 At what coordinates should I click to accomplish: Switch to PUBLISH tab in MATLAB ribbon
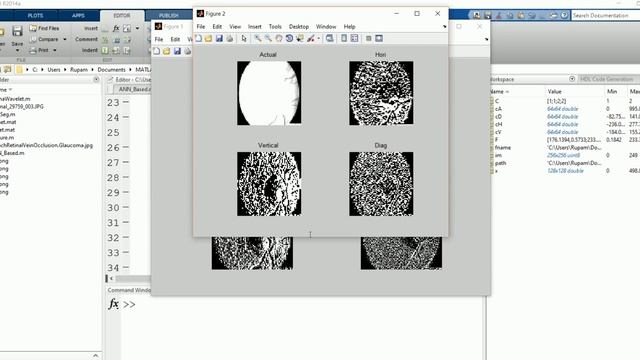pyautogui.click(x=169, y=16)
